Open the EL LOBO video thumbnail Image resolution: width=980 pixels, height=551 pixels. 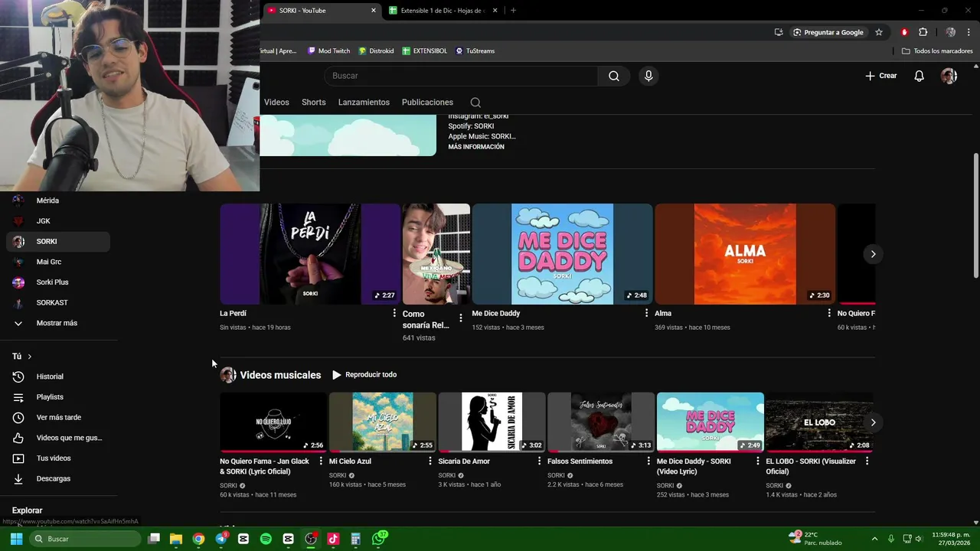point(819,422)
